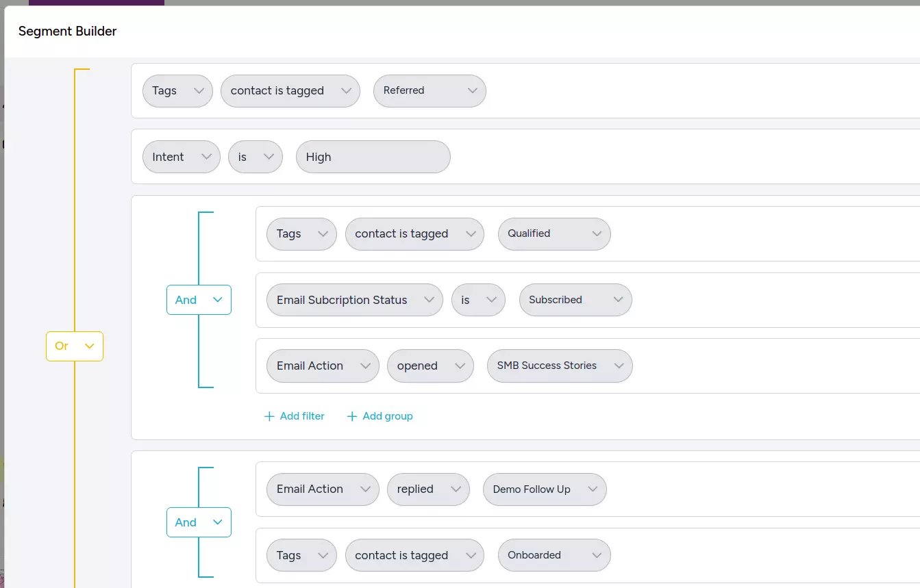Open the Or group operator dropdown
920x588 pixels.
pos(75,346)
